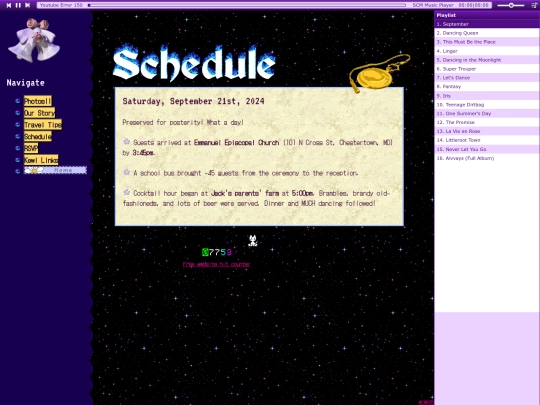
Task: Open the Schedule navigation link
Action: (x=38, y=136)
